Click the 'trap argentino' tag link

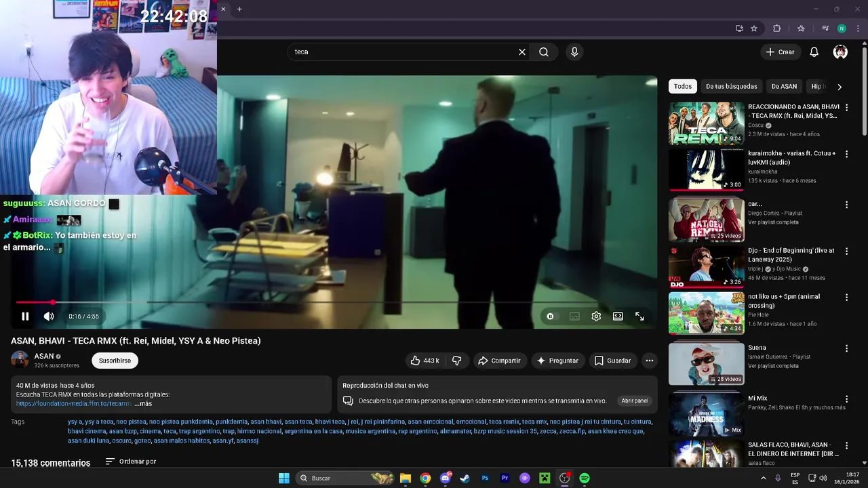199,431
